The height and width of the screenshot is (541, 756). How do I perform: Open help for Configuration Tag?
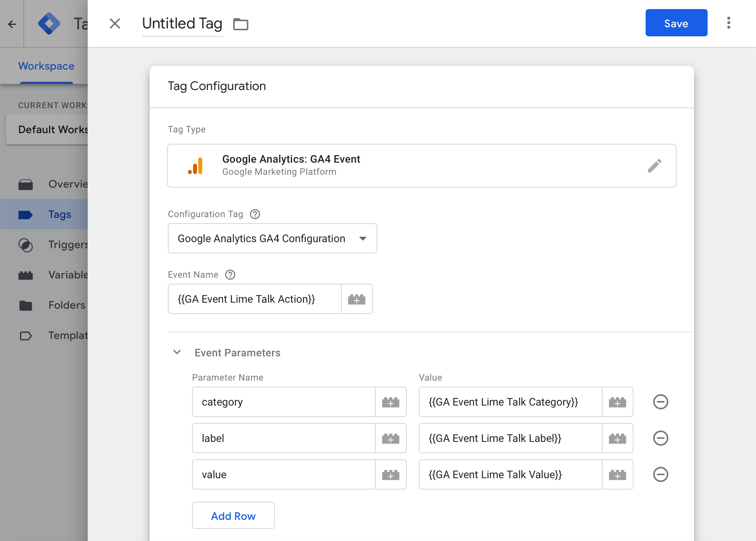pyautogui.click(x=255, y=214)
